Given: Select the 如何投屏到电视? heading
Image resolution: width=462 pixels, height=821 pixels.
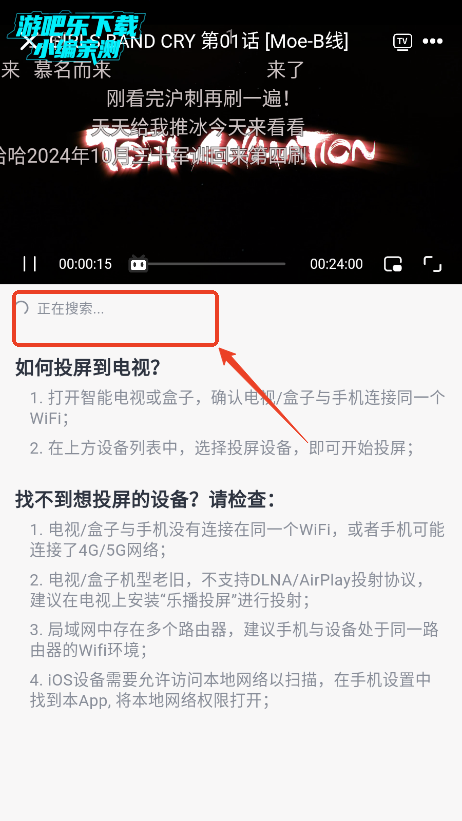Looking at the screenshot, I should (x=87, y=368).
